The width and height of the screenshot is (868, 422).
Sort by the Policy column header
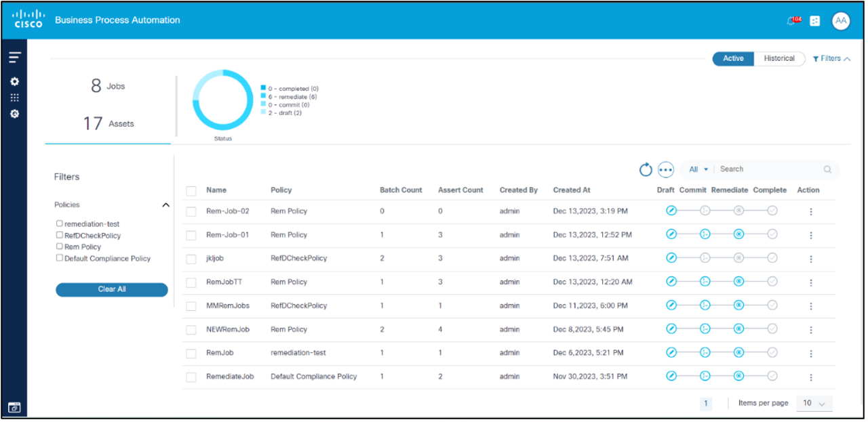(x=281, y=190)
